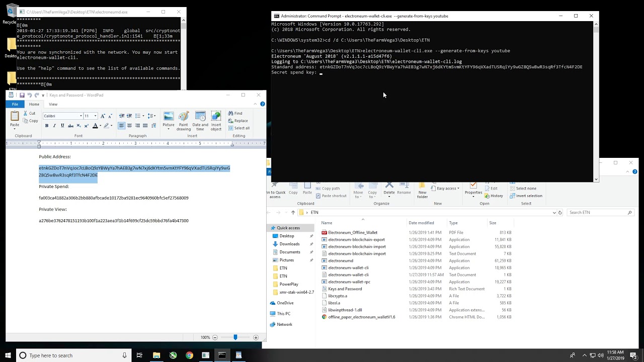Screen dimensions: 644x362
Task: Switch to the View tab in WordPad
Action: pos(53,104)
